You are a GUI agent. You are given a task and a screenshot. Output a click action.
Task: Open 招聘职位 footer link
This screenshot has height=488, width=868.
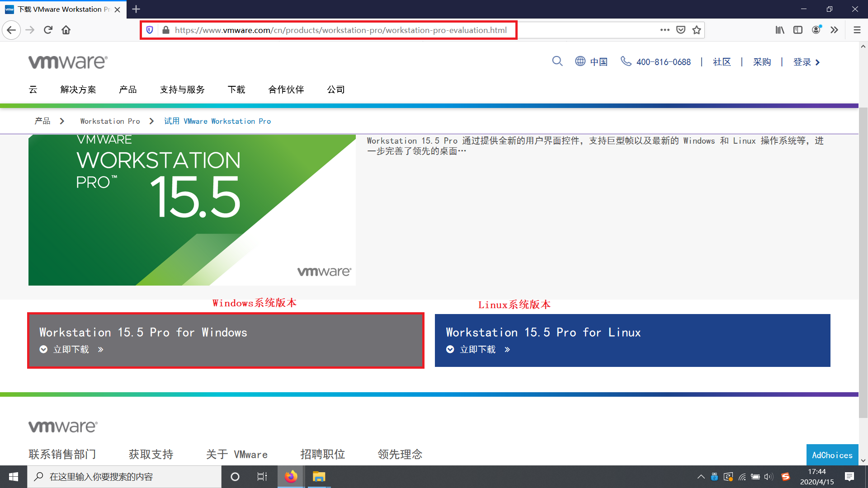coord(323,454)
